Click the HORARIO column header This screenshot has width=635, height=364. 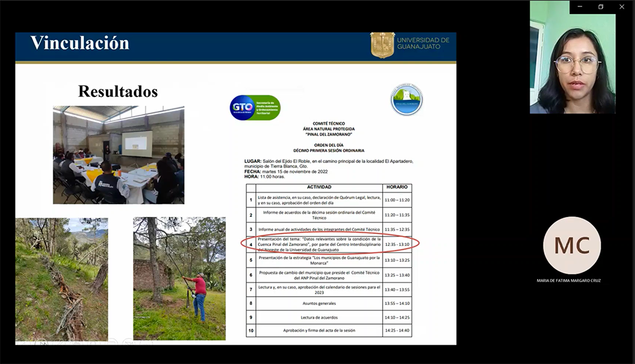[x=398, y=188]
